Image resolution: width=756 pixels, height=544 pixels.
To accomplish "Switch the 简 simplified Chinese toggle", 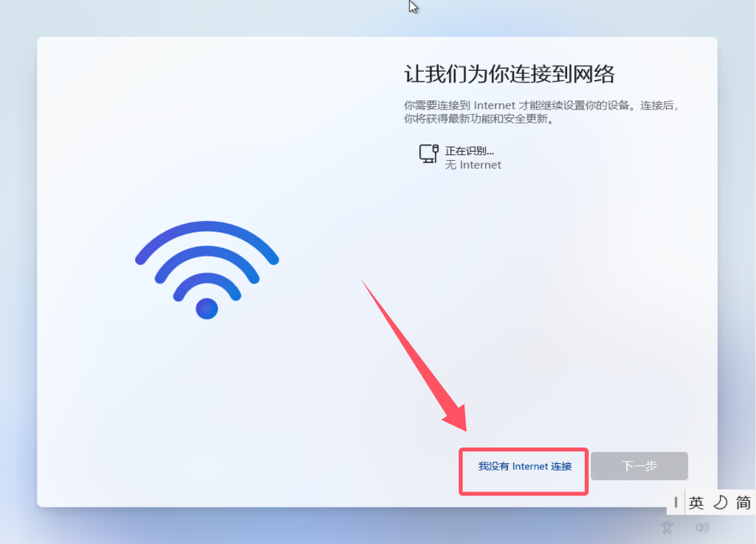I will 743,503.
